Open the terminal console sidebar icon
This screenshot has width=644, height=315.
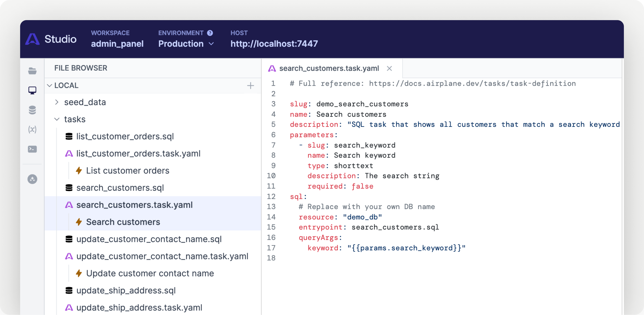(32, 149)
